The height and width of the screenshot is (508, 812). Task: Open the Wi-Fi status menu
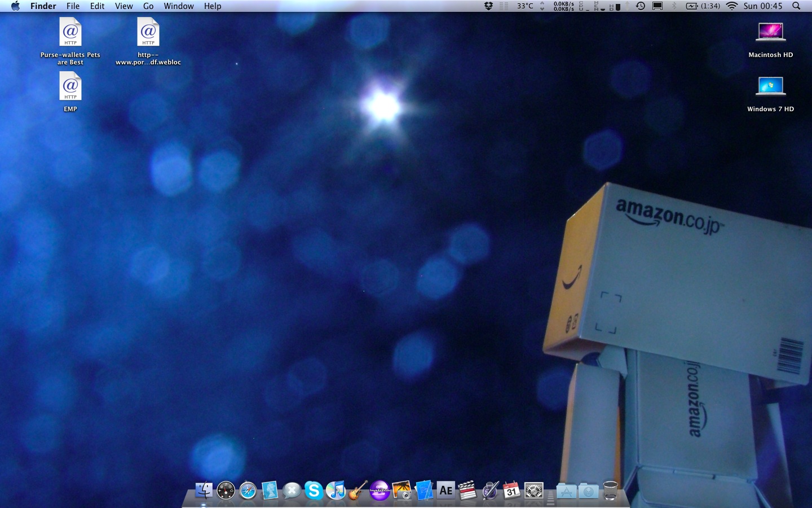[x=731, y=6]
